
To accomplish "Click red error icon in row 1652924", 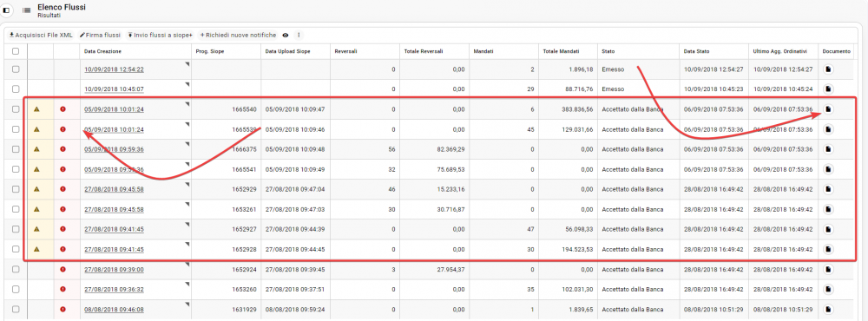I will pyautogui.click(x=62, y=269).
